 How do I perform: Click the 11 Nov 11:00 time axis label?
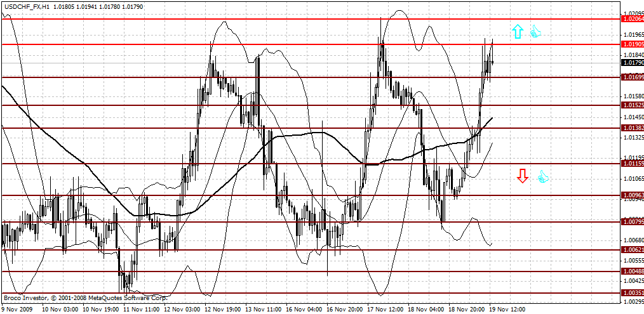pyautogui.click(x=141, y=309)
